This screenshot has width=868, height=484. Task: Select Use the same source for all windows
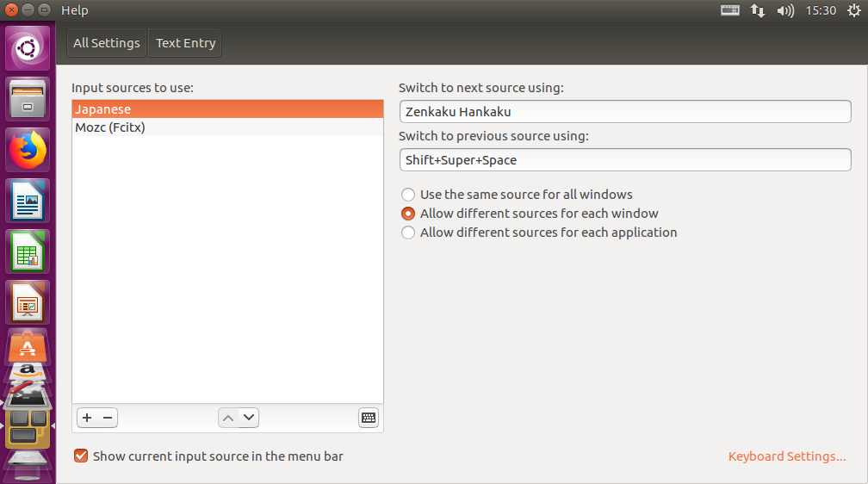[517, 195]
